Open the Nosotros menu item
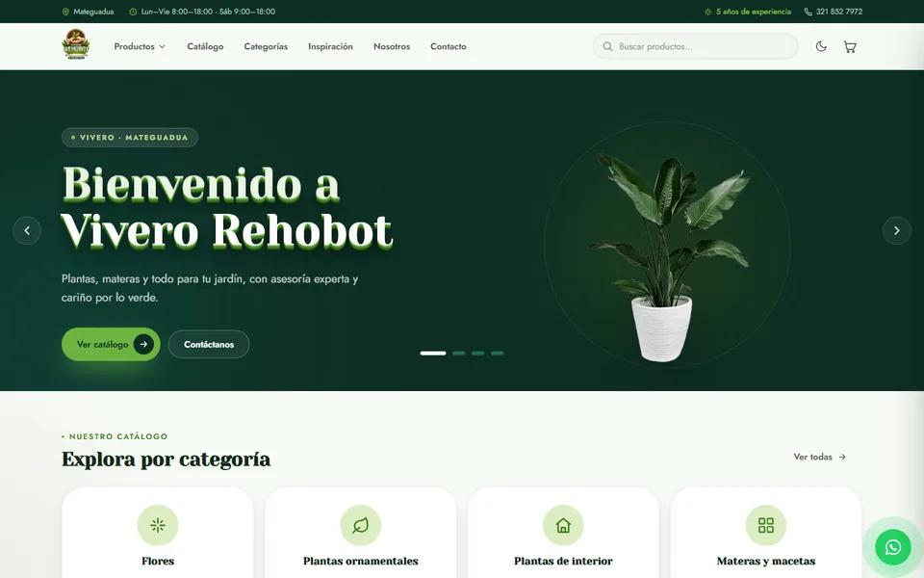The height and width of the screenshot is (578, 924). 392,46
